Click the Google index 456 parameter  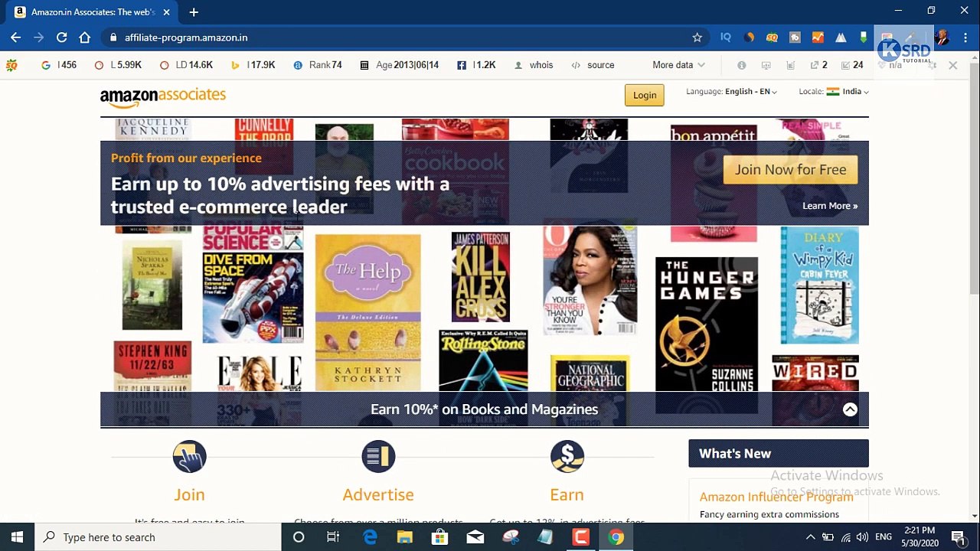pyautogui.click(x=59, y=65)
